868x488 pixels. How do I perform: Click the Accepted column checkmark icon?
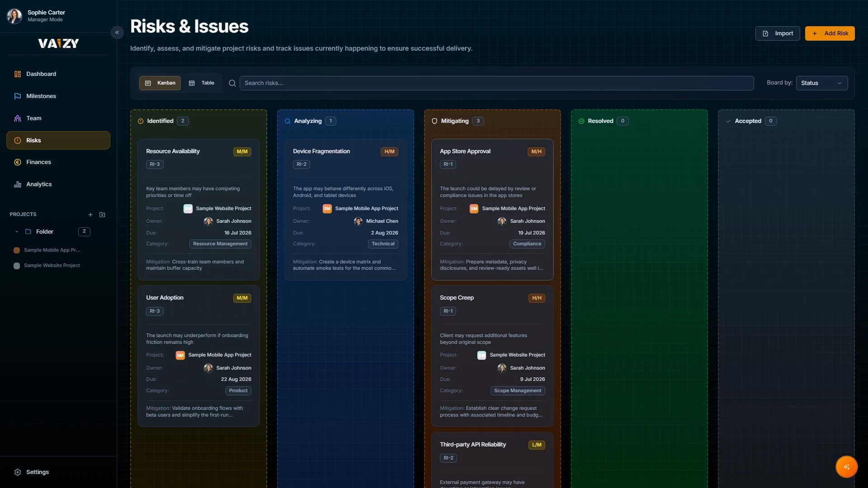(x=728, y=121)
